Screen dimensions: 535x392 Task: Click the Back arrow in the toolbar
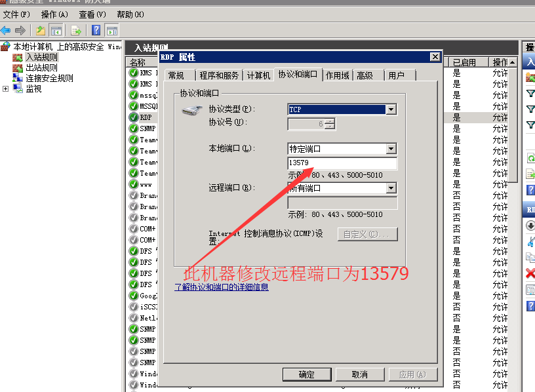click(x=6, y=30)
